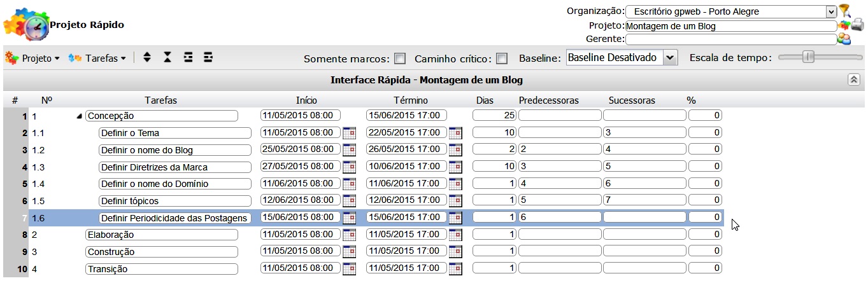Open start date calendar for Definir o Tema
The height and width of the screenshot is (283, 868).
pyautogui.click(x=349, y=133)
